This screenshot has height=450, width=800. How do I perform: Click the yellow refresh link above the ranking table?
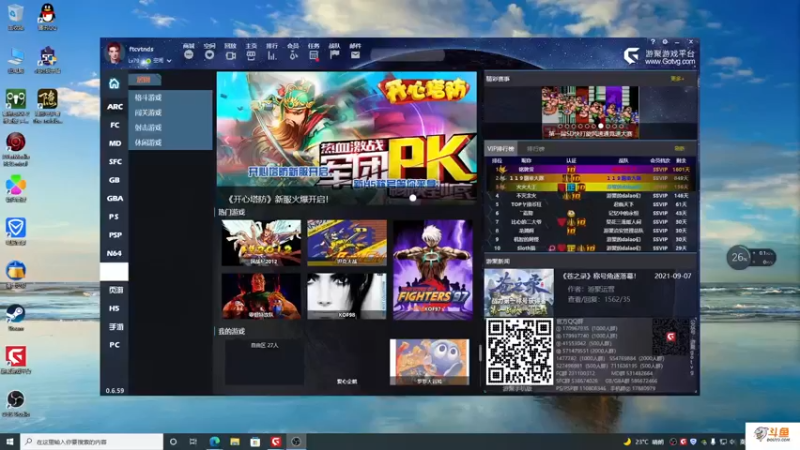click(679, 149)
